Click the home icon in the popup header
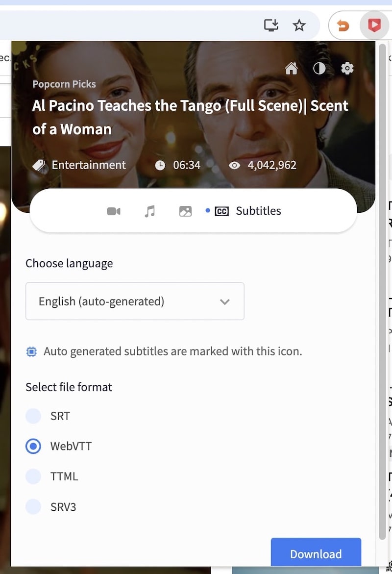 pos(292,69)
